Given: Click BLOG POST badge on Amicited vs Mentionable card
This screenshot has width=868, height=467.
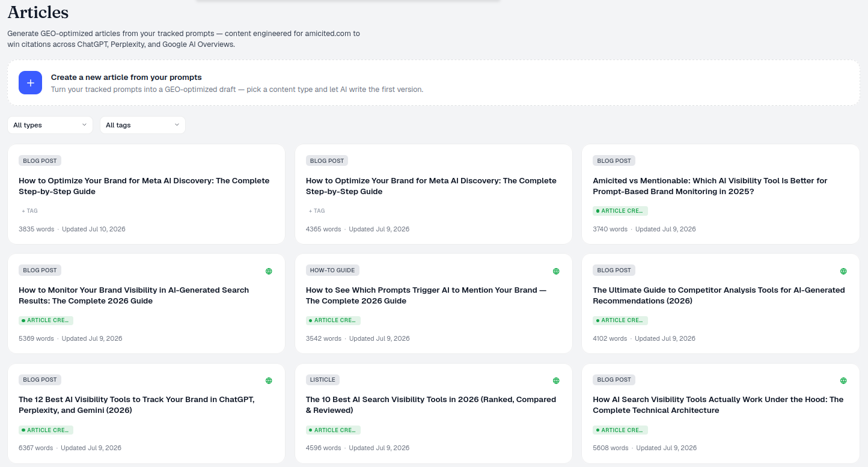Looking at the screenshot, I should point(614,161).
